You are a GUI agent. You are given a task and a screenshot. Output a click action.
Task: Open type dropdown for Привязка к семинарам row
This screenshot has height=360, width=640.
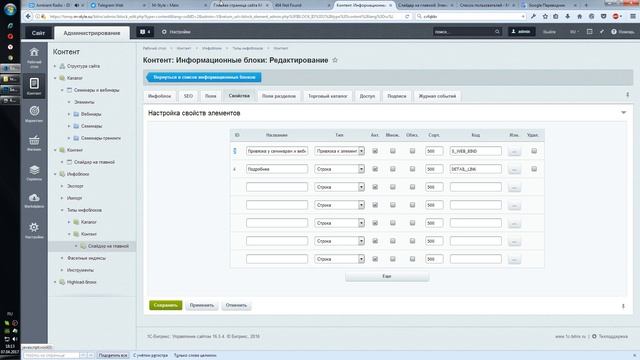[339, 151]
